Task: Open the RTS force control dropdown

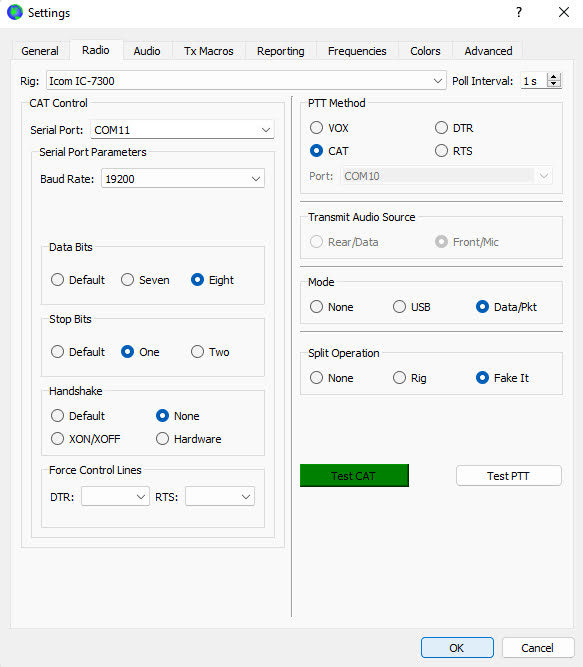Action: coord(220,496)
